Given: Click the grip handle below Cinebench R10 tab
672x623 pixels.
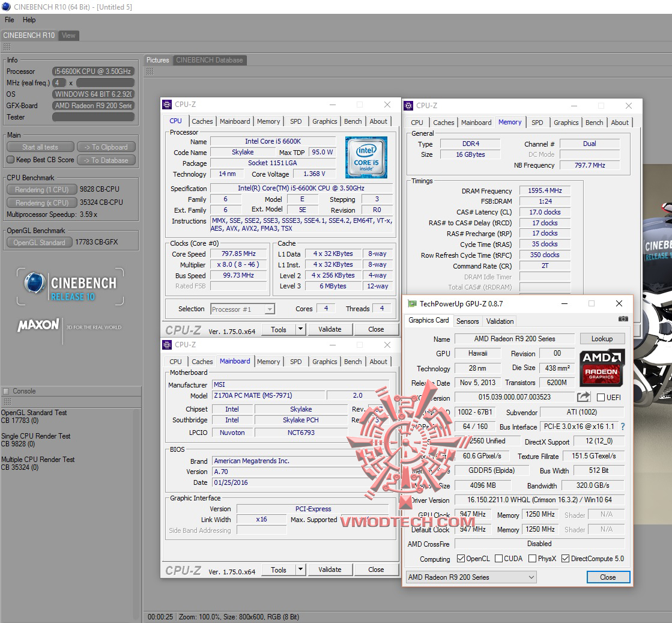Looking at the screenshot, I should click(7, 47).
